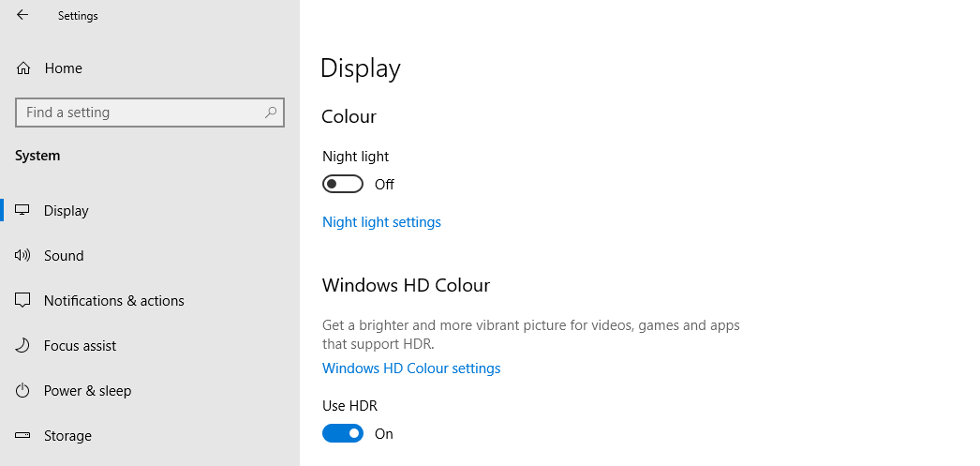The width and height of the screenshot is (980, 466).
Task: Navigate to the Storage text entry
Action: tap(67, 436)
